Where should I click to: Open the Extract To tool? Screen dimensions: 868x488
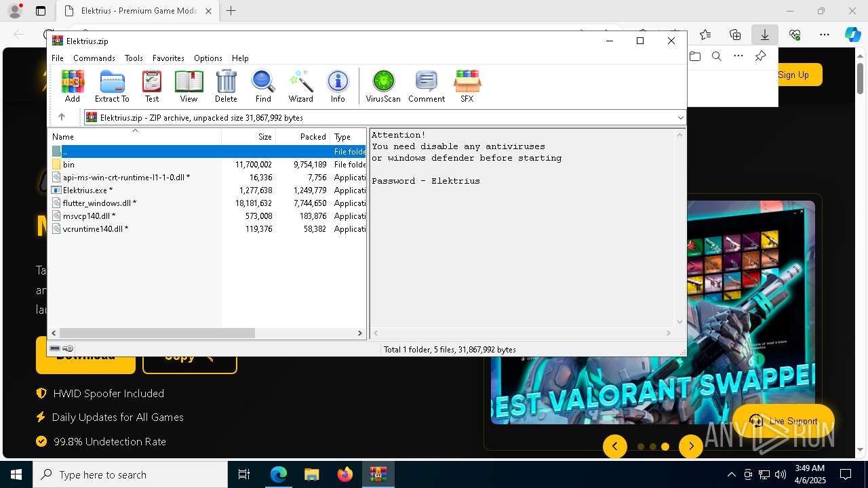point(112,86)
